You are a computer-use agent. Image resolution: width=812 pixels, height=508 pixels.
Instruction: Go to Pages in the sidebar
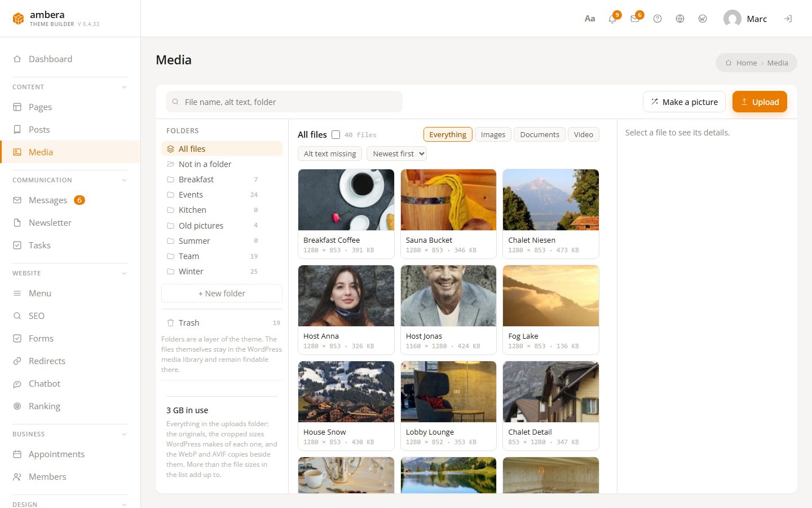[x=70, y=107]
